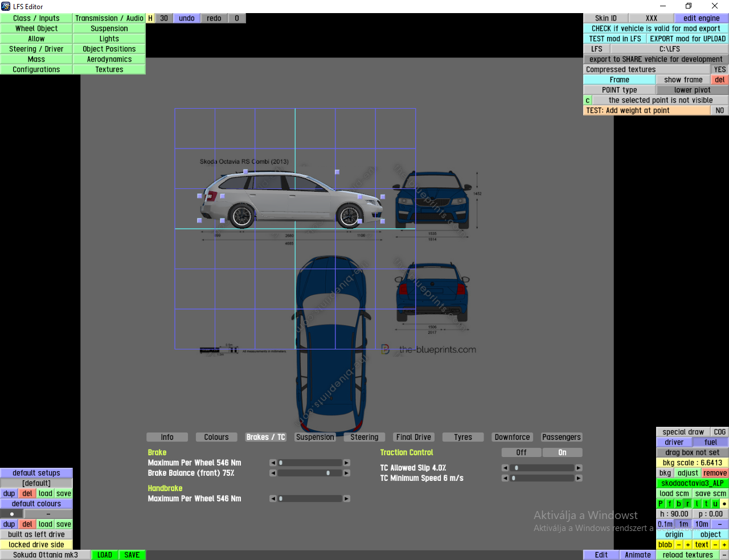Select the u view button
The width and height of the screenshot is (729, 560).
(x=715, y=504)
